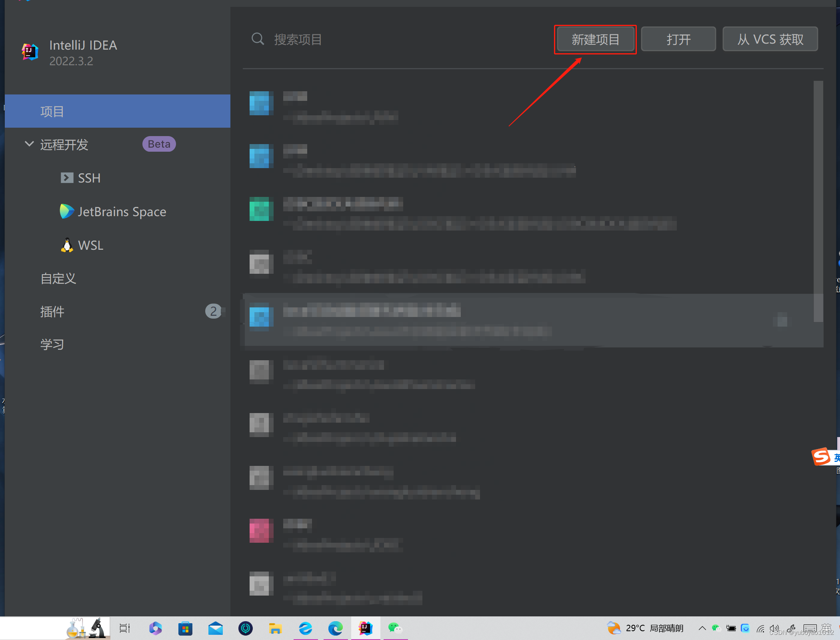Screen dimensions: 840x640
Task: Open the 自定义 settings tab
Action: pos(58,278)
